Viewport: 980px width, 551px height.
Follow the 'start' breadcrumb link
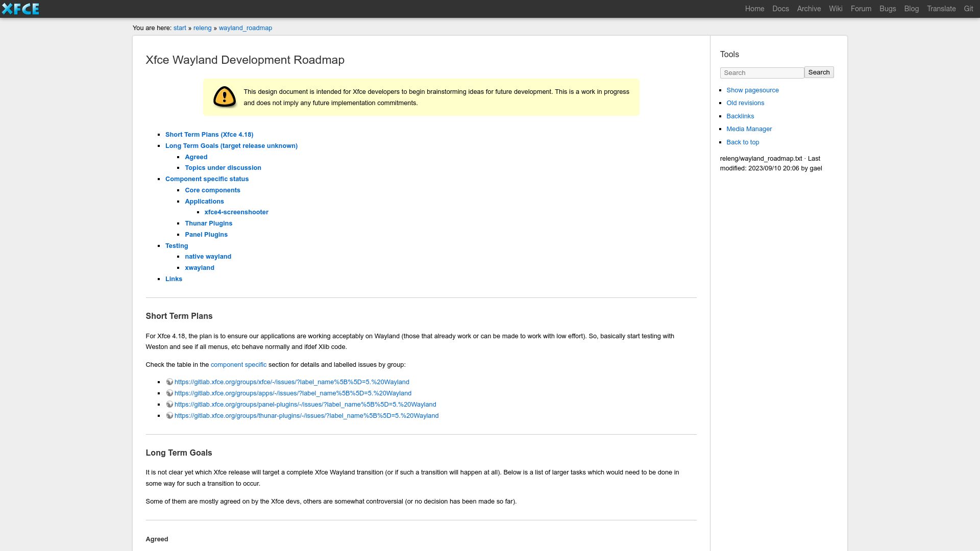pyautogui.click(x=180, y=28)
